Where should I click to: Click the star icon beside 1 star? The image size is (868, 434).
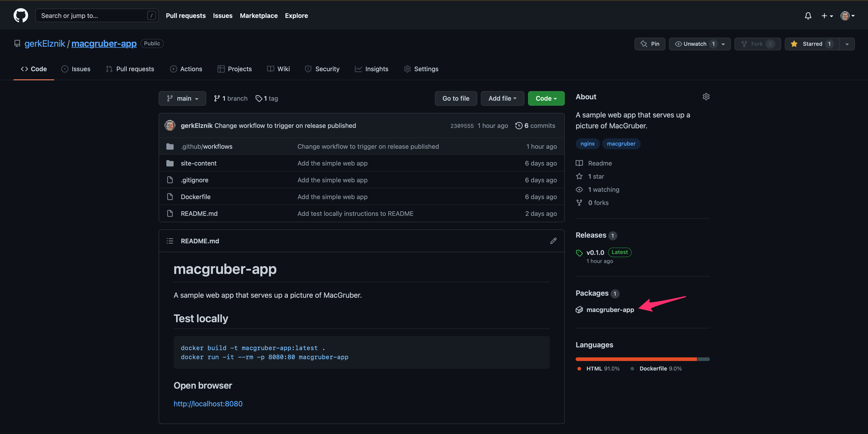[x=579, y=176]
